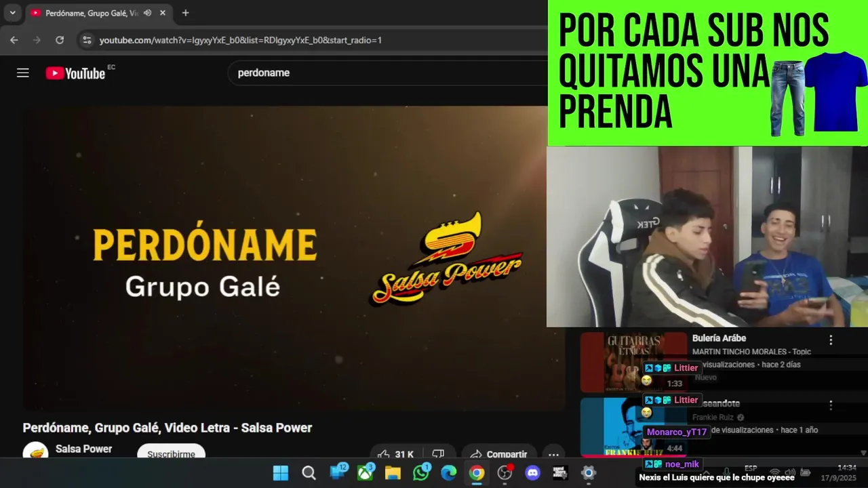Open OBS Studio from the taskbar
868x488 pixels.
click(505, 473)
